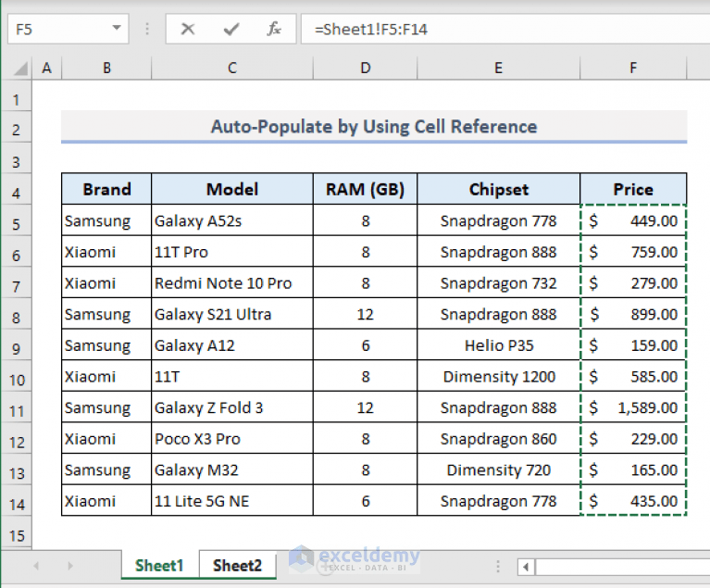Select the 'Galaxy M32' cell
The image size is (710, 588).
click(232, 470)
